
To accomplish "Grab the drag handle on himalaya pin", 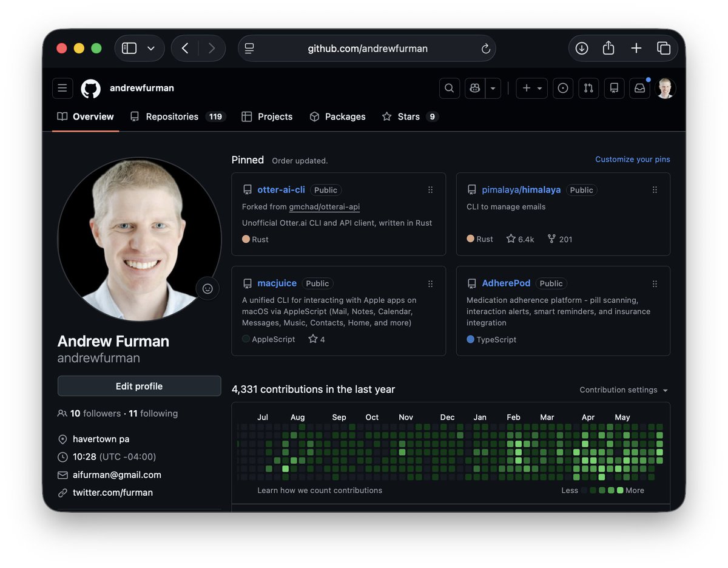I will 655,190.
